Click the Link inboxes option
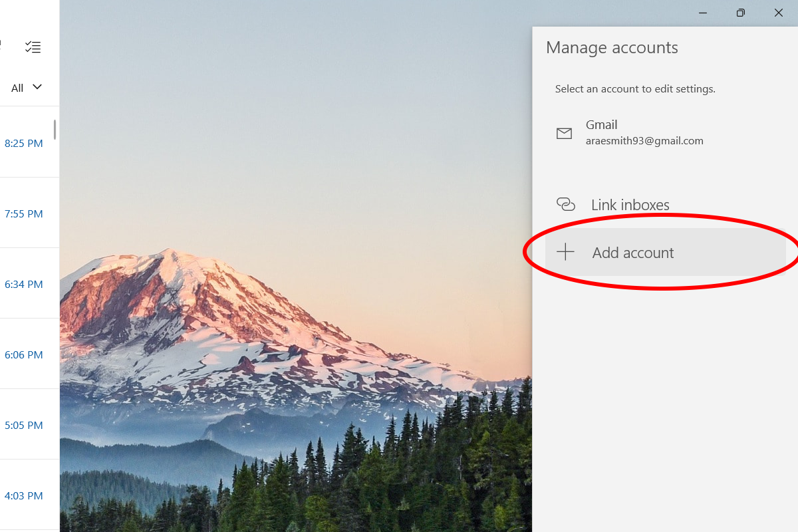The height and width of the screenshot is (532, 798). tap(665, 205)
